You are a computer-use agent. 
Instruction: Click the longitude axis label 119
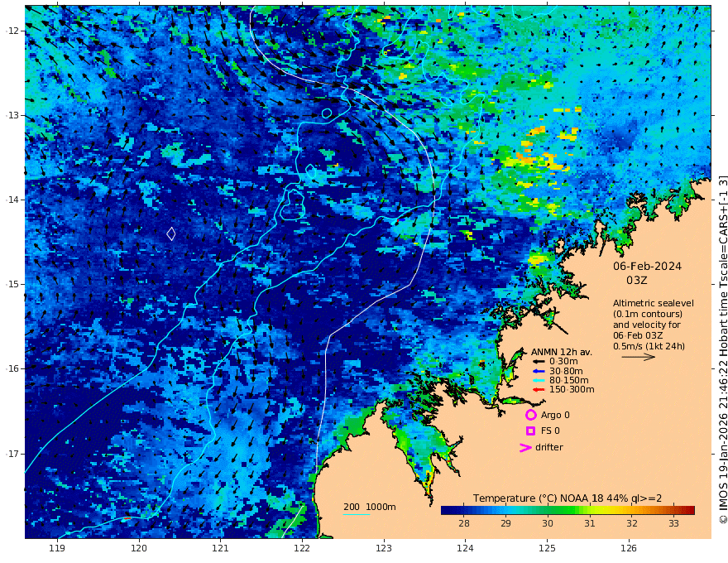pyautogui.click(x=57, y=549)
